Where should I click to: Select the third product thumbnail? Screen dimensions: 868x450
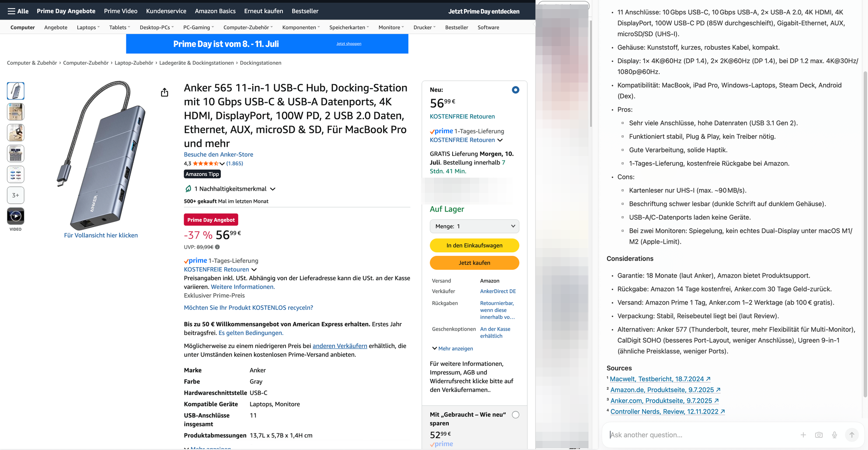pos(16,132)
